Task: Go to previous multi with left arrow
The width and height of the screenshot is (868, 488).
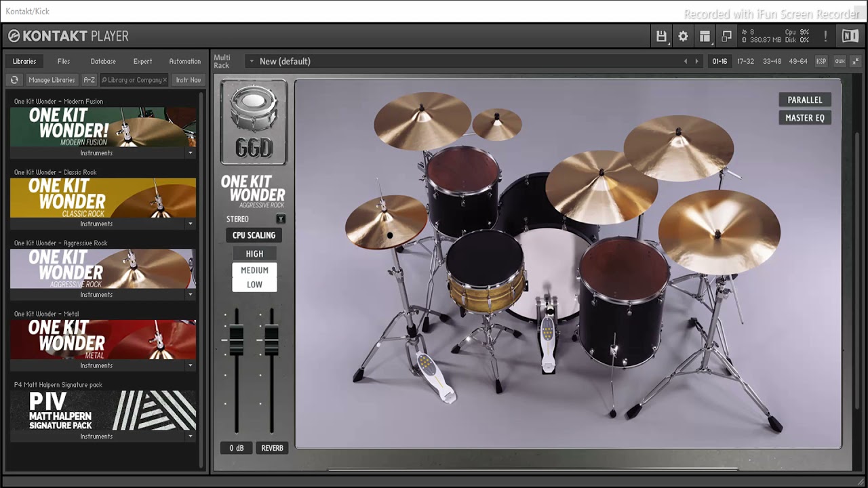Action: tap(685, 61)
